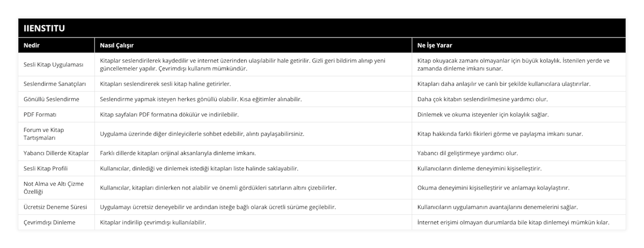Select the "PDF Formatı" cell

(x=40, y=115)
